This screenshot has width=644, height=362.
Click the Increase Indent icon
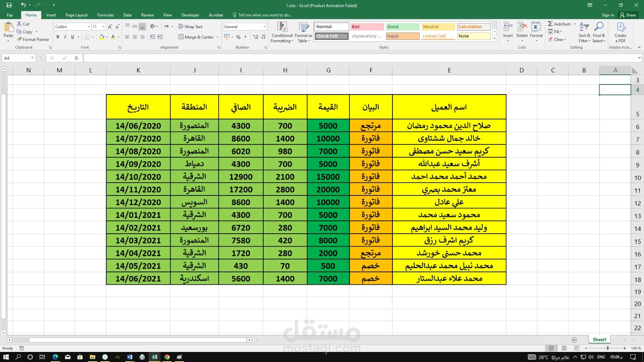point(160,37)
